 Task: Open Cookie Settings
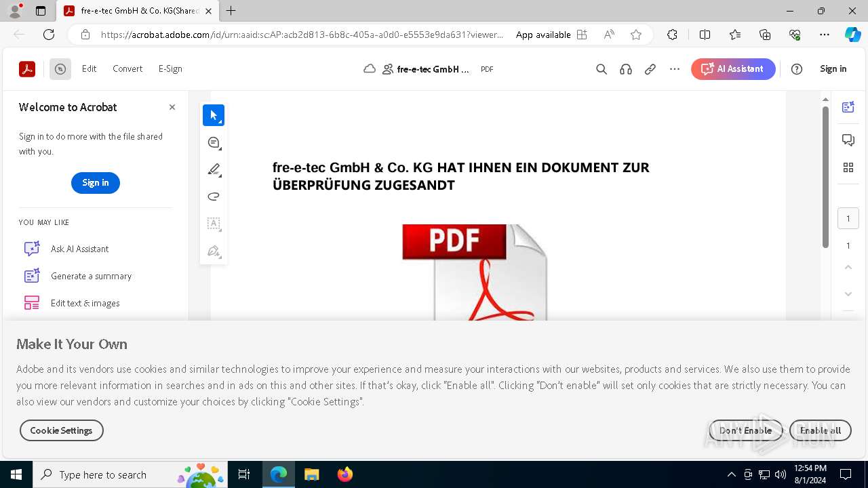click(61, 430)
